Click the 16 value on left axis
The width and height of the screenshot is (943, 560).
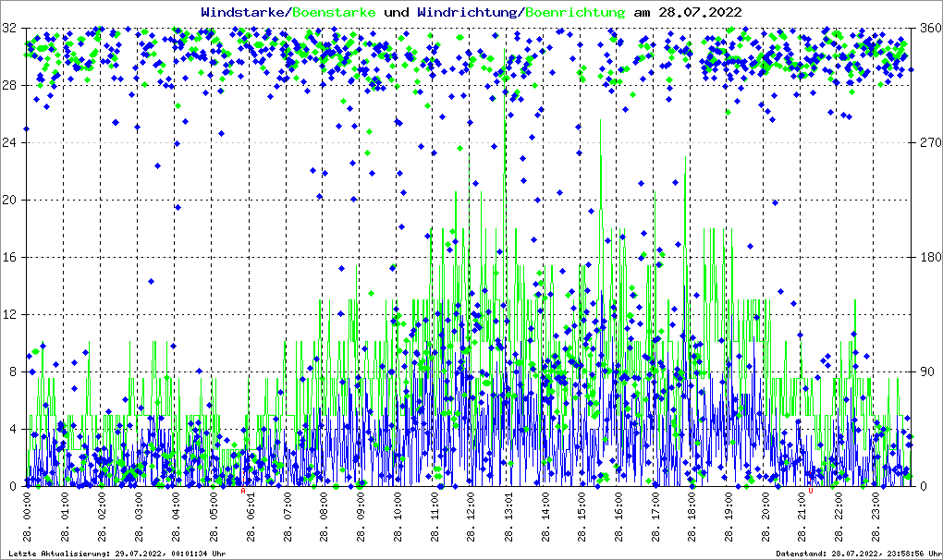point(11,257)
